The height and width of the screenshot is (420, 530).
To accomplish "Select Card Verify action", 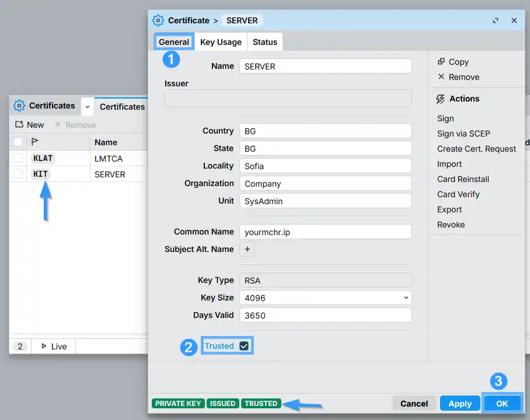I will (x=458, y=195).
